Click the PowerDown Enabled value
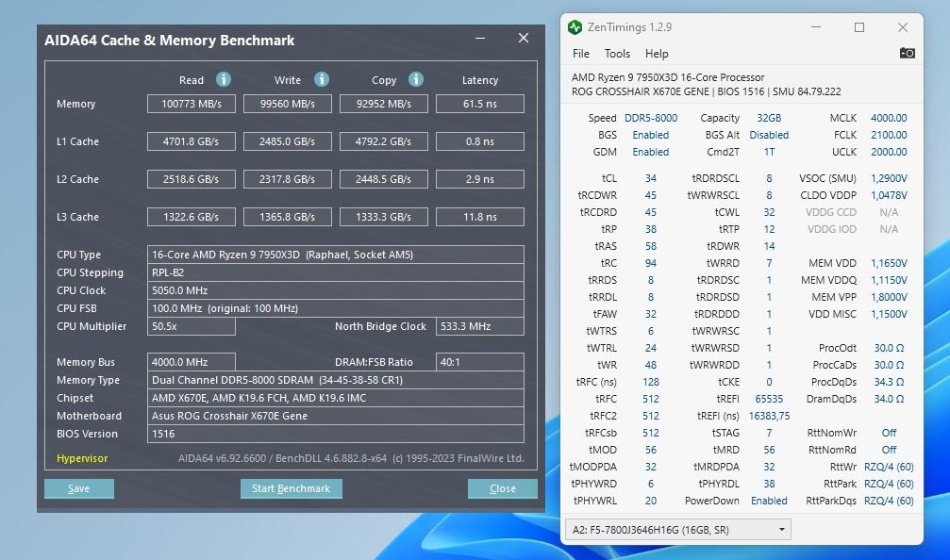The width and height of the screenshot is (950, 560). point(769,501)
